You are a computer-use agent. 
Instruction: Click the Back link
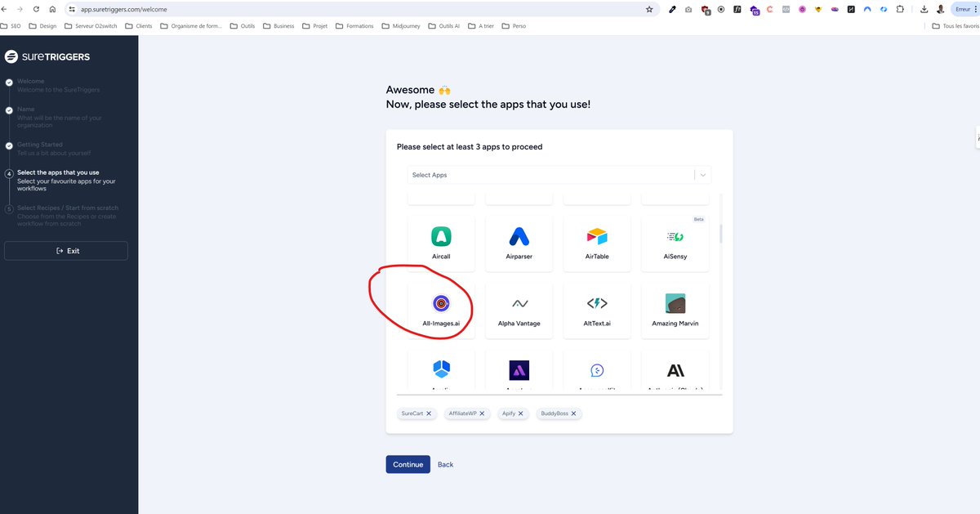pos(445,464)
